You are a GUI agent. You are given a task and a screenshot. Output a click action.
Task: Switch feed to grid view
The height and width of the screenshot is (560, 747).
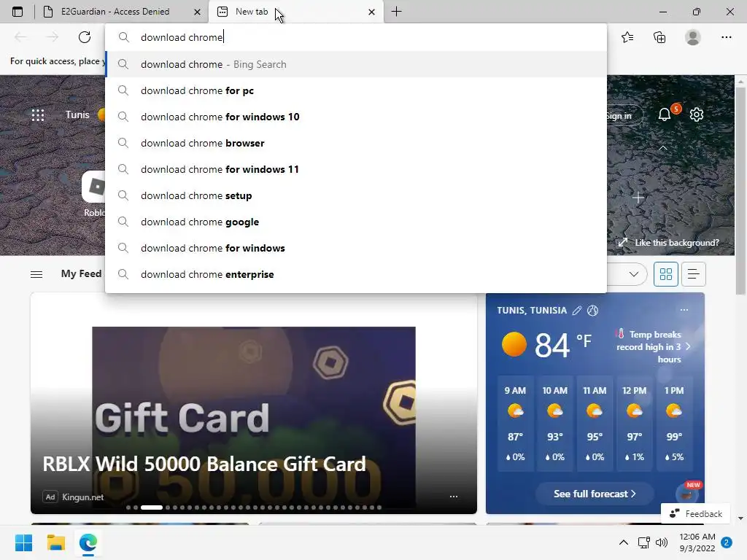click(665, 274)
